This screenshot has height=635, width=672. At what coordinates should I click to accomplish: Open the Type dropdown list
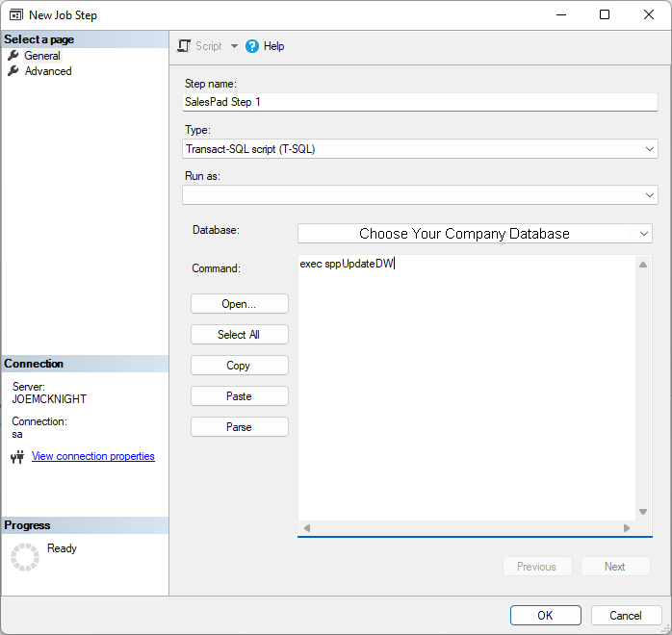(x=650, y=149)
